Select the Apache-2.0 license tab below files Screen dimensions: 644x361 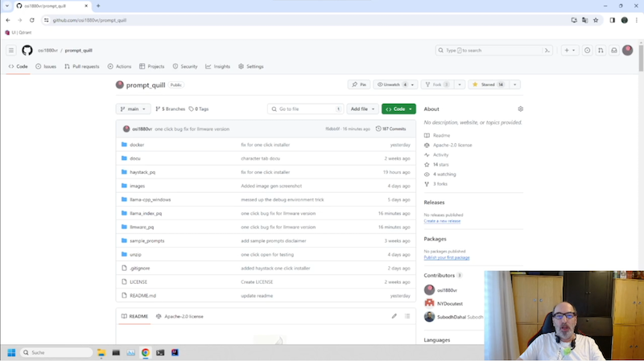[x=180, y=316]
